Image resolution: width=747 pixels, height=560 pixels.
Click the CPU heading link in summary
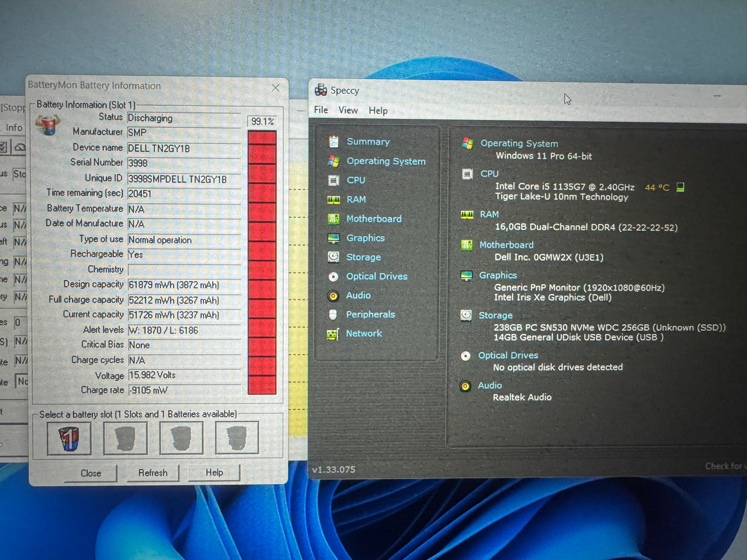[x=489, y=174]
